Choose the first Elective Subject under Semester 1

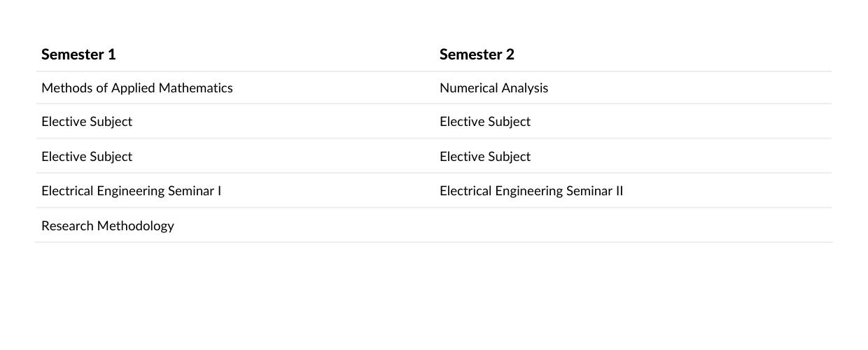(x=87, y=122)
